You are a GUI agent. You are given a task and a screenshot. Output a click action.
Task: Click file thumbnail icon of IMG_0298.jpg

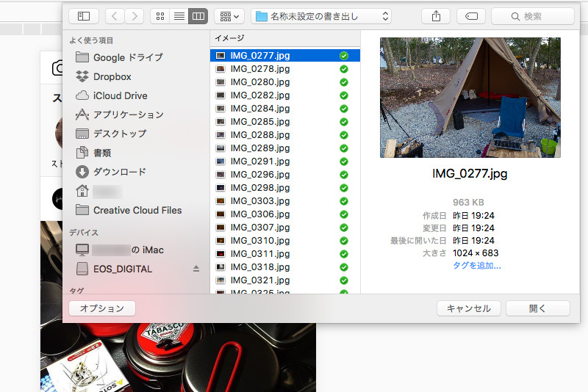pos(220,188)
